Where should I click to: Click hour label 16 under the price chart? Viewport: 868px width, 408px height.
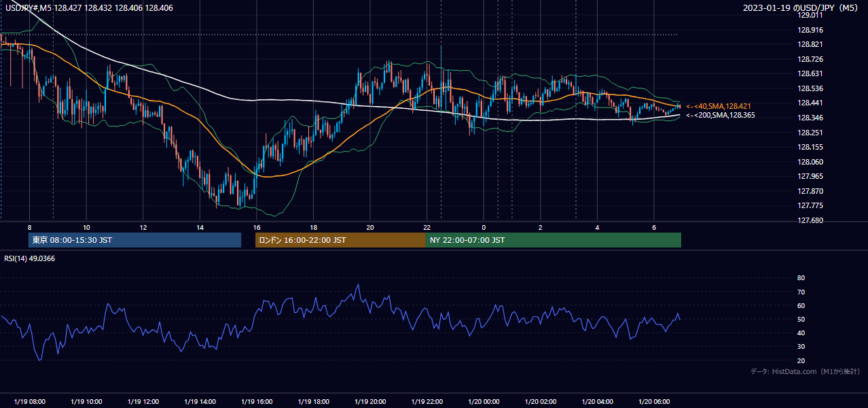click(x=256, y=227)
